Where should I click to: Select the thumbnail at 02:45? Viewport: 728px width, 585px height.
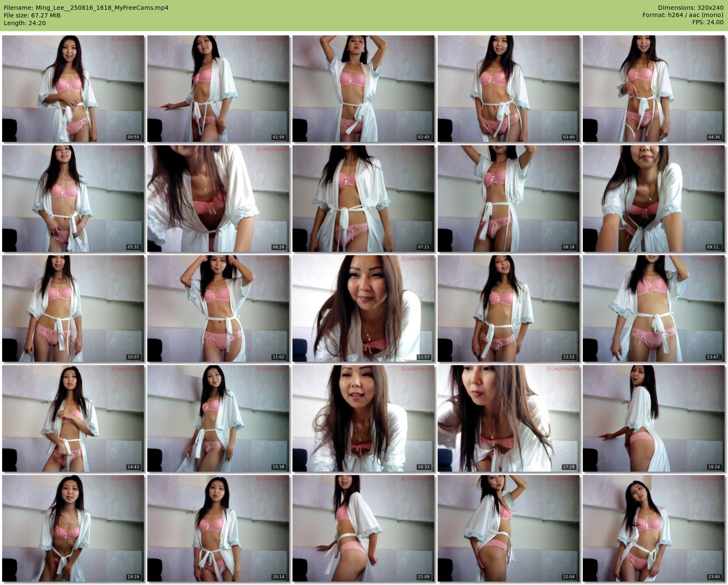[x=364, y=89]
